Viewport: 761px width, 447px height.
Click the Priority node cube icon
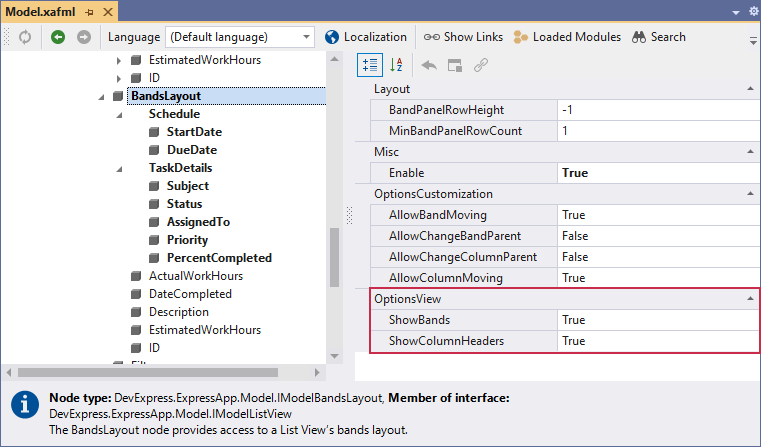pyautogui.click(x=154, y=240)
